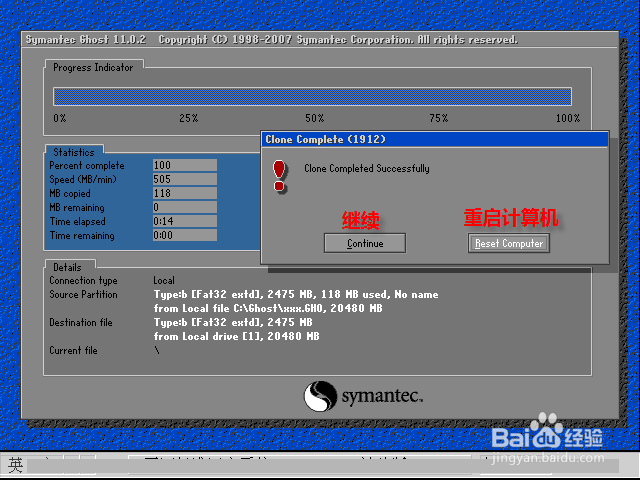This screenshot has width=640, height=480.
Task: Click the 'MB remaining' label
Action: 77,207
